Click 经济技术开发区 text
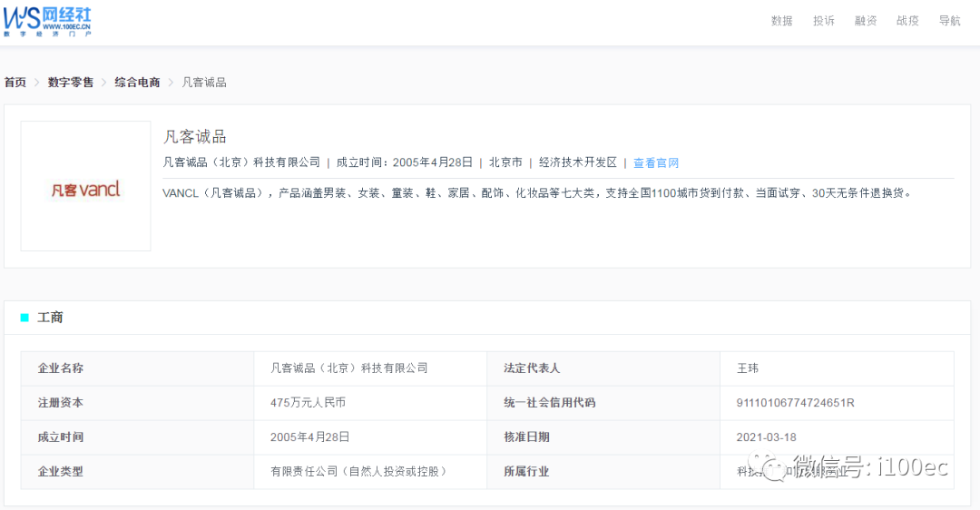 [577, 162]
